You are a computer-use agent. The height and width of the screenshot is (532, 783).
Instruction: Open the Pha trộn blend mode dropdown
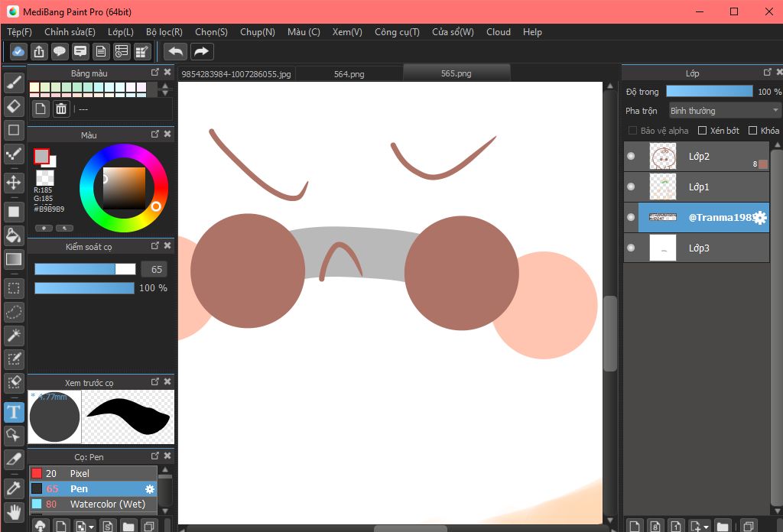724,111
